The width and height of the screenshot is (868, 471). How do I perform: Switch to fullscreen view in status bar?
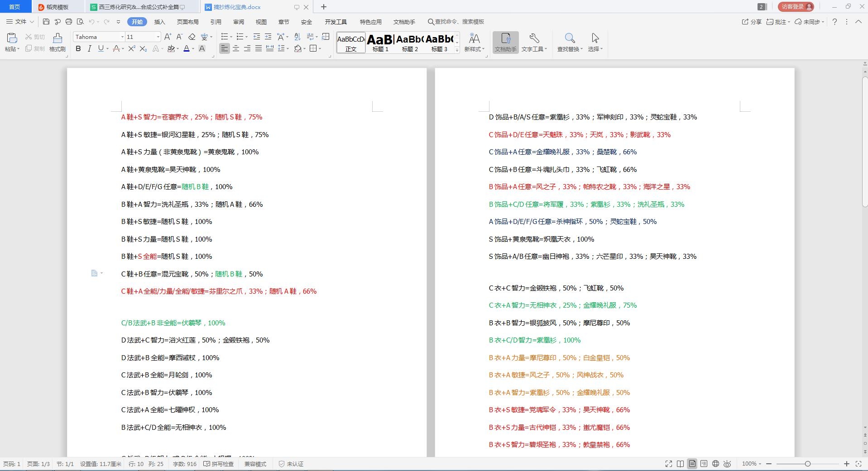click(669, 464)
